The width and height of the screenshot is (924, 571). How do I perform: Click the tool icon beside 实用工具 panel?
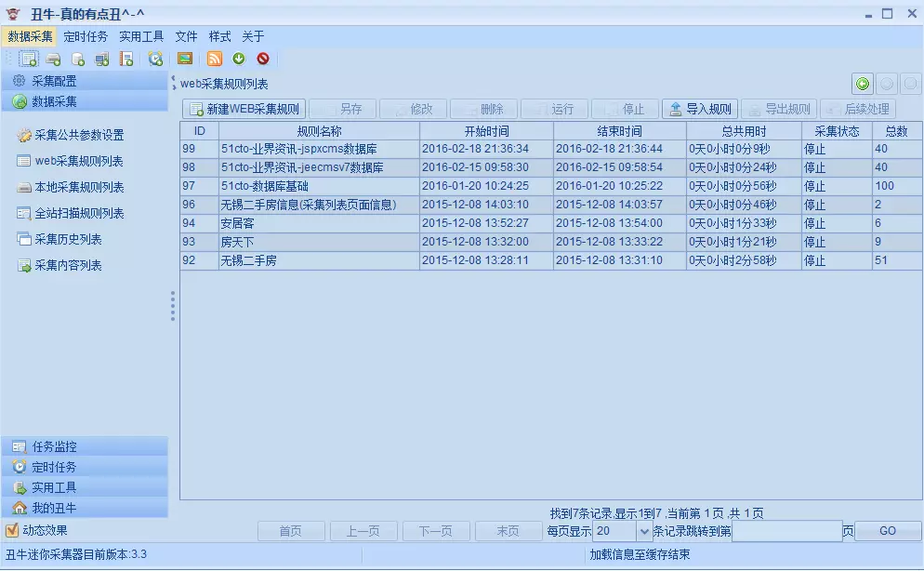click(20, 487)
